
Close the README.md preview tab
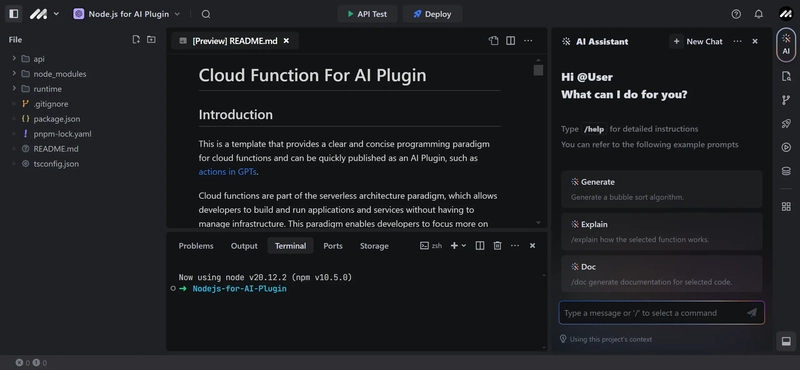pyautogui.click(x=286, y=41)
